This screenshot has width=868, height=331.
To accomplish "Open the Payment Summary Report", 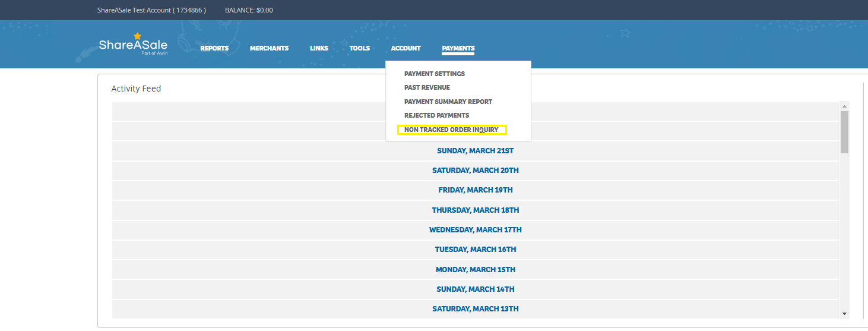I will 448,102.
